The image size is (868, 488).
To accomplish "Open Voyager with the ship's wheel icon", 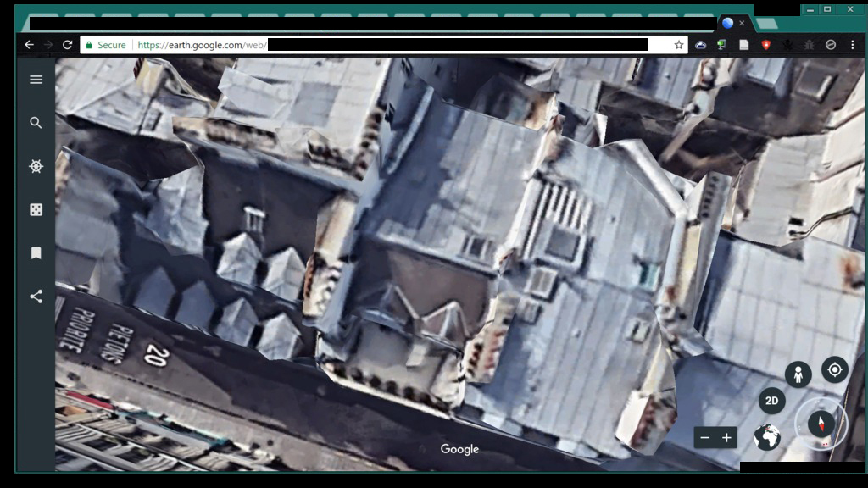I will point(36,167).
